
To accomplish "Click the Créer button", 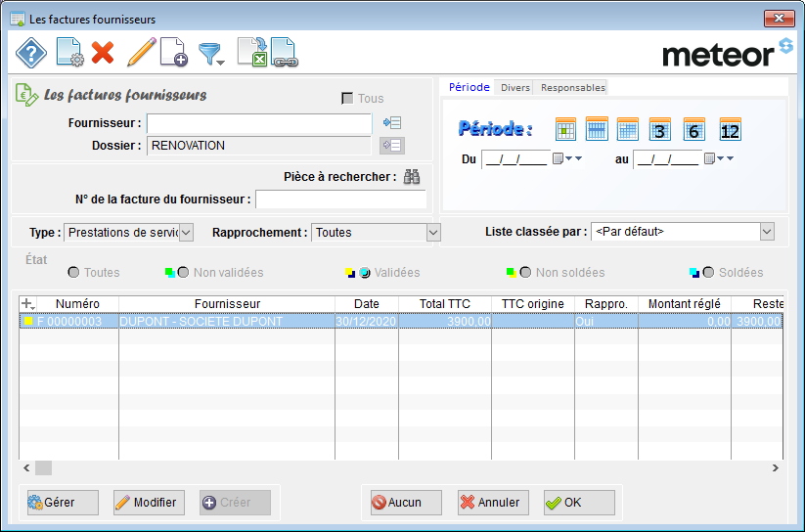I will [235, 503].
